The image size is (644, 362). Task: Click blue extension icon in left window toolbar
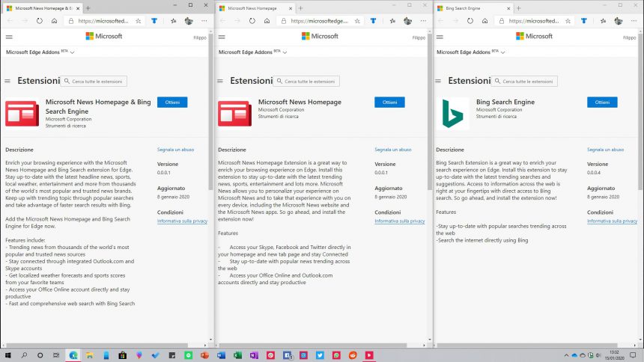154,20
